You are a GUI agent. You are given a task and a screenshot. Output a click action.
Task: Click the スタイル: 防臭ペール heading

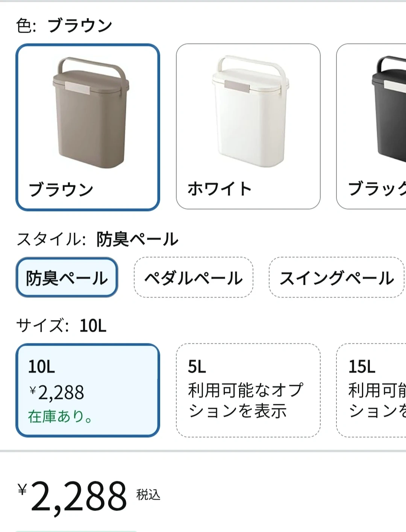(x=98, y=239)
